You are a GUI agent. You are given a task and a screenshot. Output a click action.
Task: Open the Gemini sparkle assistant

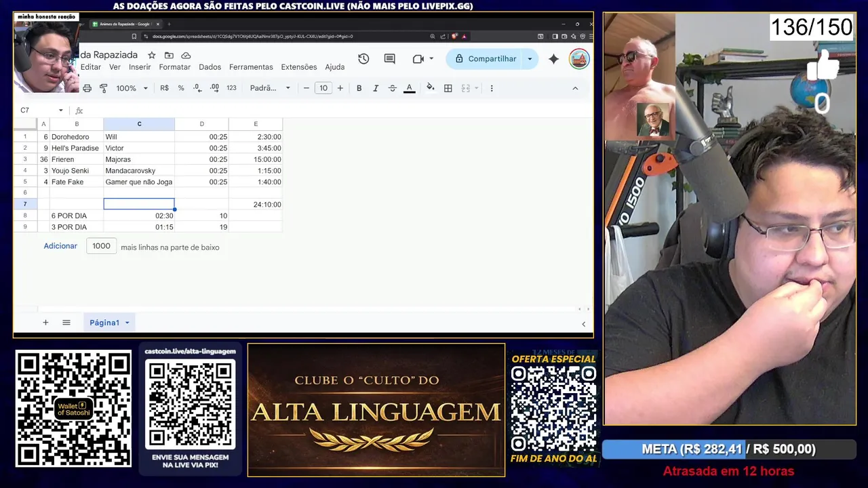pos(553,59)
